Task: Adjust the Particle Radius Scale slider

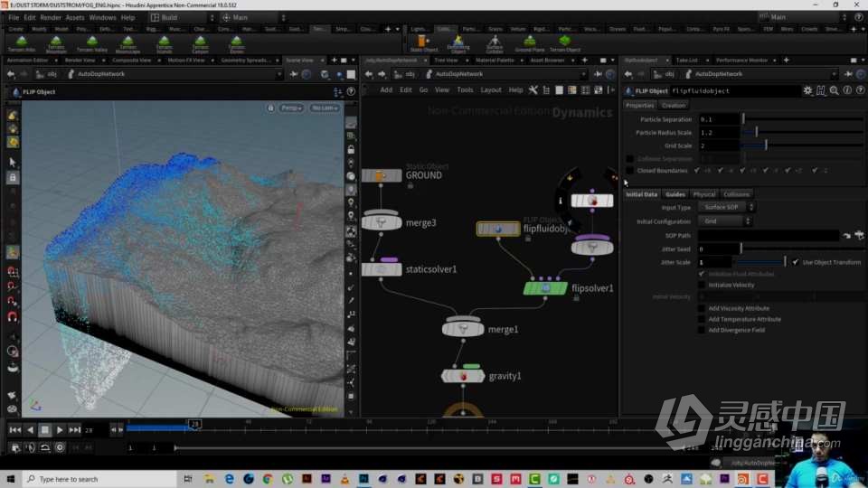Action: tap(802, 133)
